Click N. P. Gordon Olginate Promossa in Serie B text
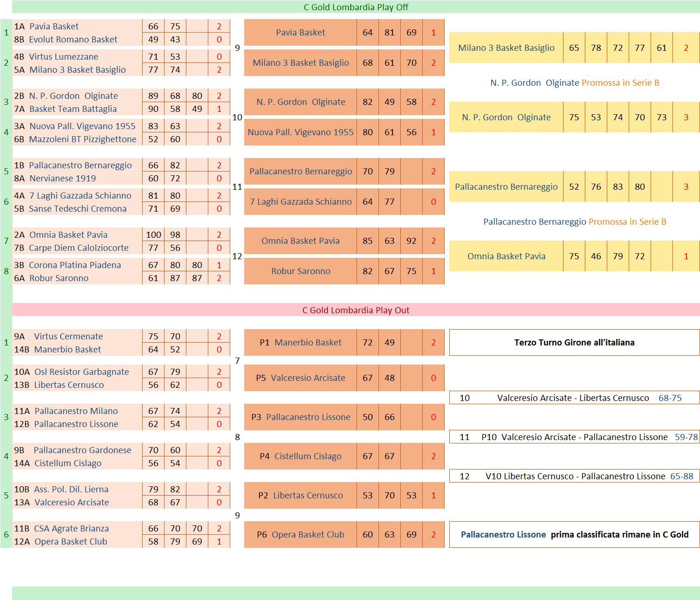The width and height of the screenshot is (700, 600). click(574, 83)
